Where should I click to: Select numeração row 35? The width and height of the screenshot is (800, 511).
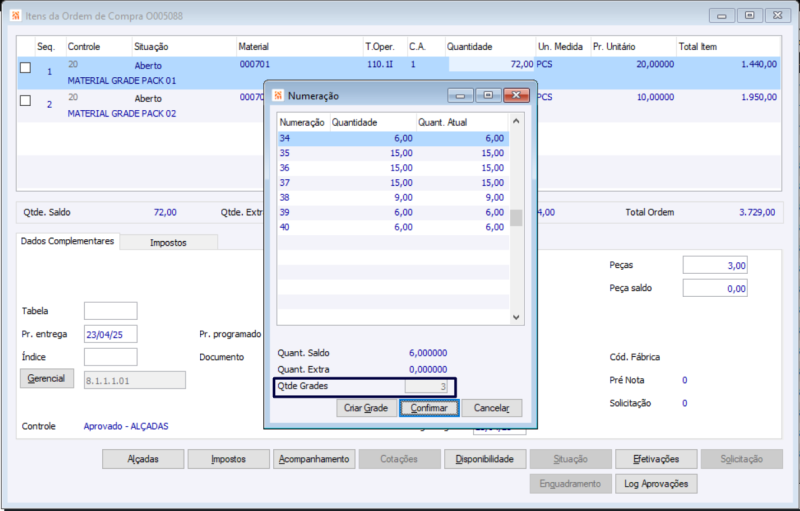pyautogui.click(x=393, y=153)
